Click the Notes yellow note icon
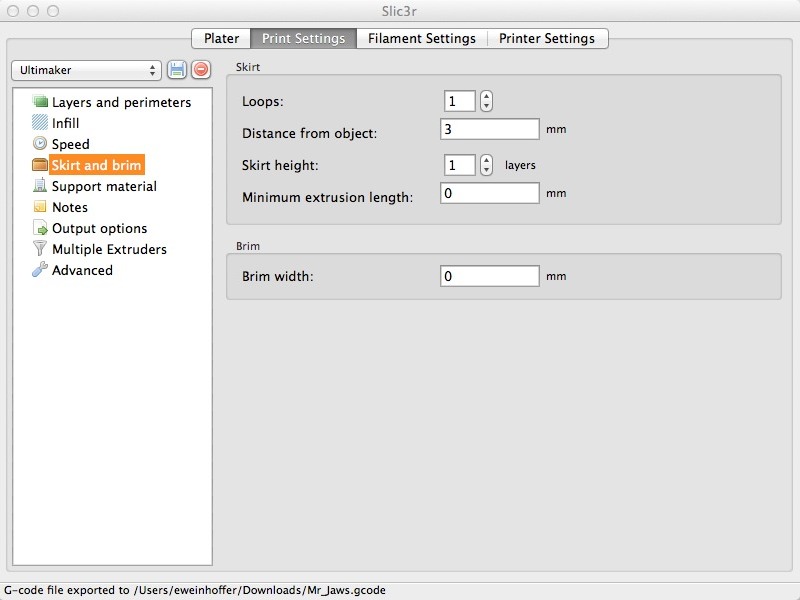This screenshot has width=800, height=600. point(40,206)
